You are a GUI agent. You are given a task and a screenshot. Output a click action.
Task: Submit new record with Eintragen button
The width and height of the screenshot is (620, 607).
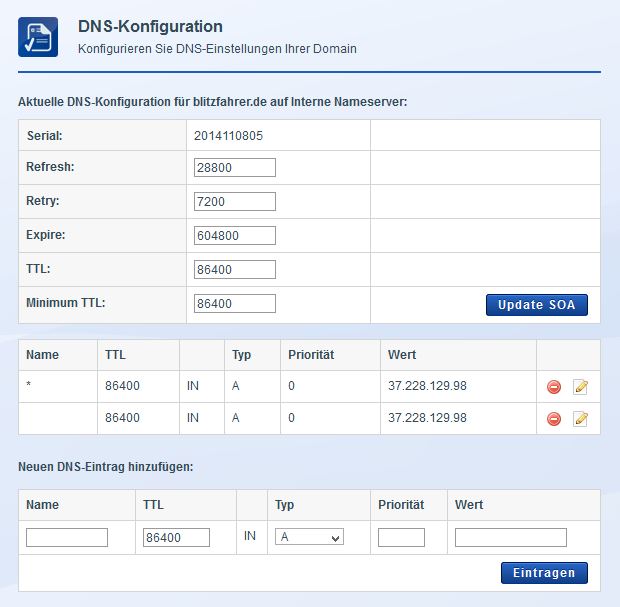[x=543, y=573]
